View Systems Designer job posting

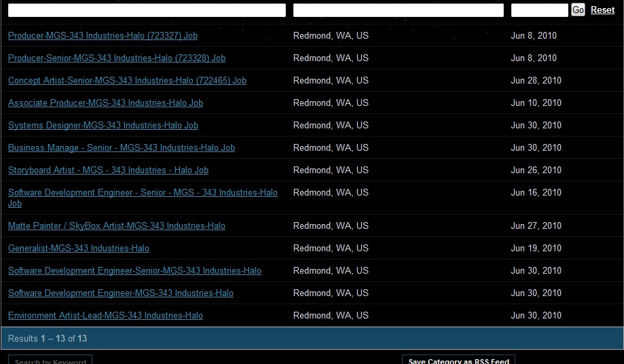coord(103,126)
